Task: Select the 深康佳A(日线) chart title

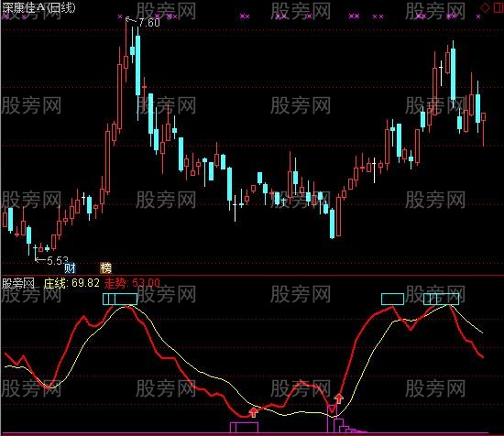Action: coord(38,7)
